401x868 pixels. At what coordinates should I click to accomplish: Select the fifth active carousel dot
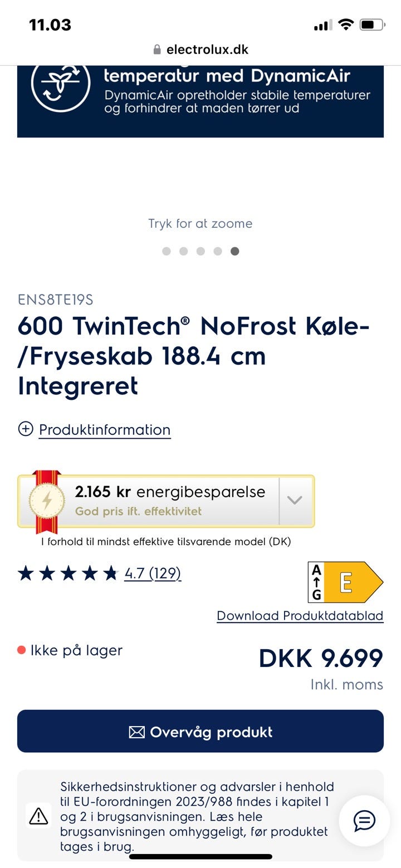235,251
